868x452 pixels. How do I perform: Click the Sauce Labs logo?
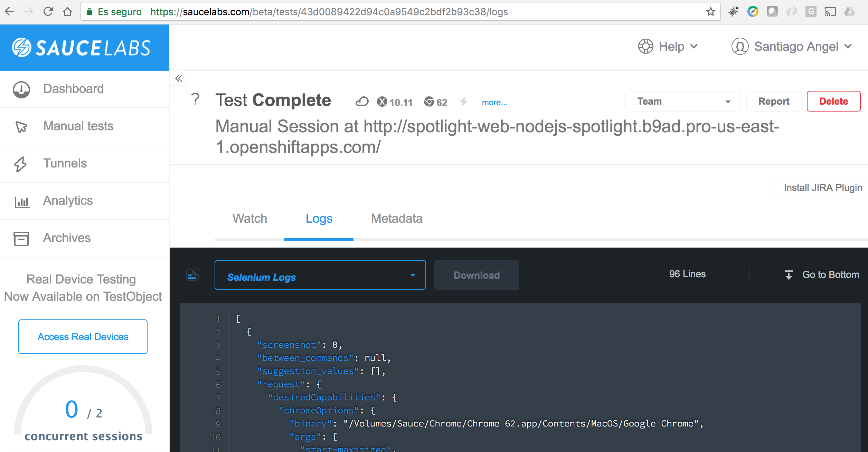pyautogui.click(x=82, y=48)
